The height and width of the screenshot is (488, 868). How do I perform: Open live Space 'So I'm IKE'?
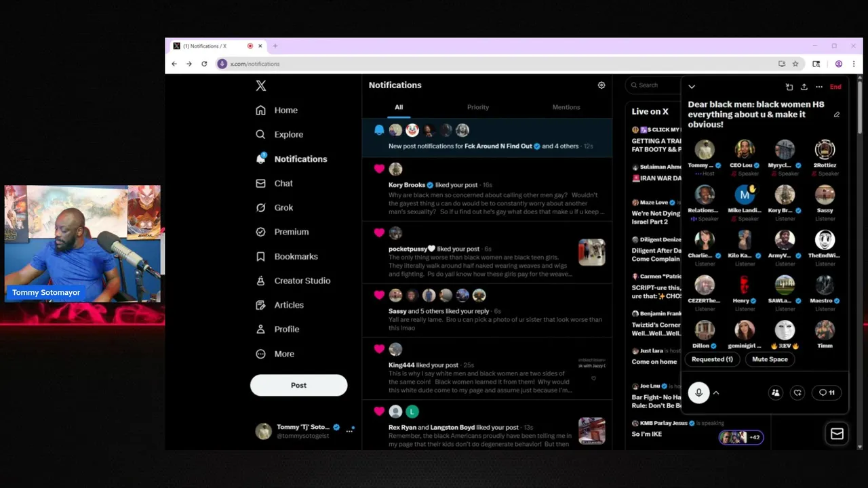(646, 434)
